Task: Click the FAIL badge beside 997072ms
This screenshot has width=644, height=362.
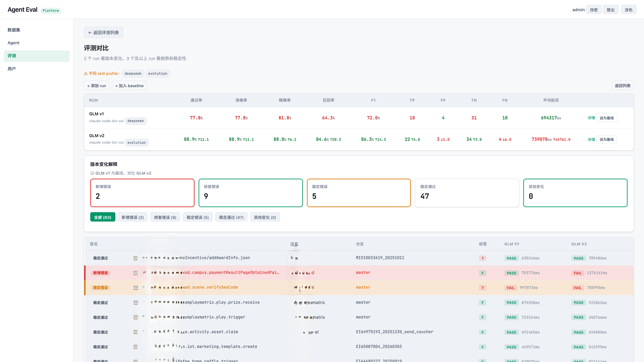Action: pyautogui.click(x=511, y=288)
